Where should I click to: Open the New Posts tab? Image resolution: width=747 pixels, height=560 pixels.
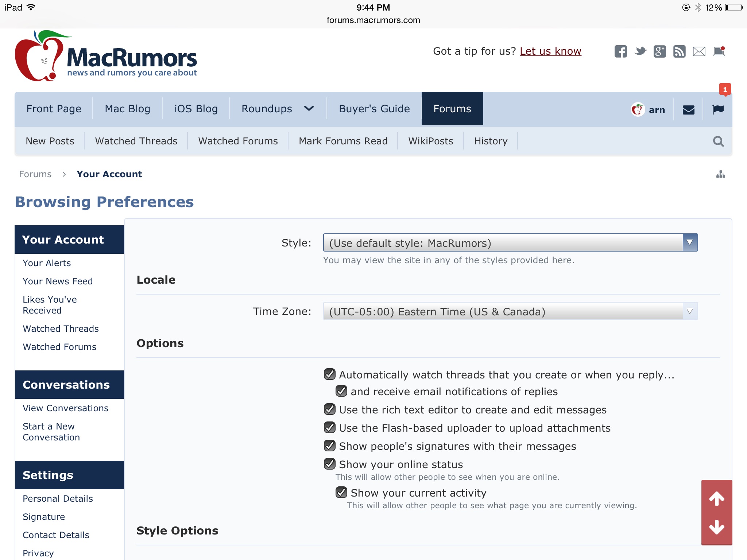pos(50,141)
